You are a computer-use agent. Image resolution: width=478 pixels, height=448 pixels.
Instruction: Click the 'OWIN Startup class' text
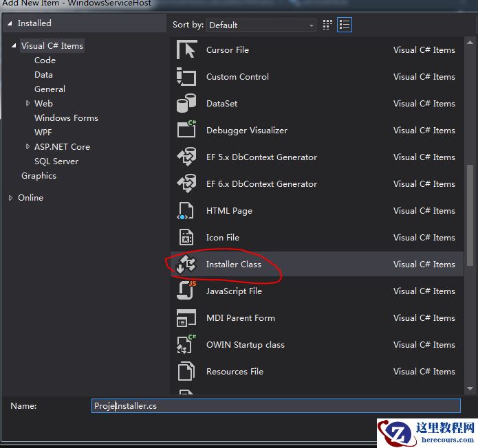pos(246,344)
